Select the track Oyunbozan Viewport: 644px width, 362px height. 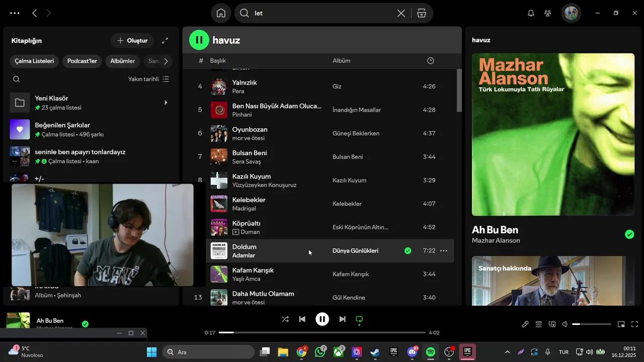[x=250, y=129]
